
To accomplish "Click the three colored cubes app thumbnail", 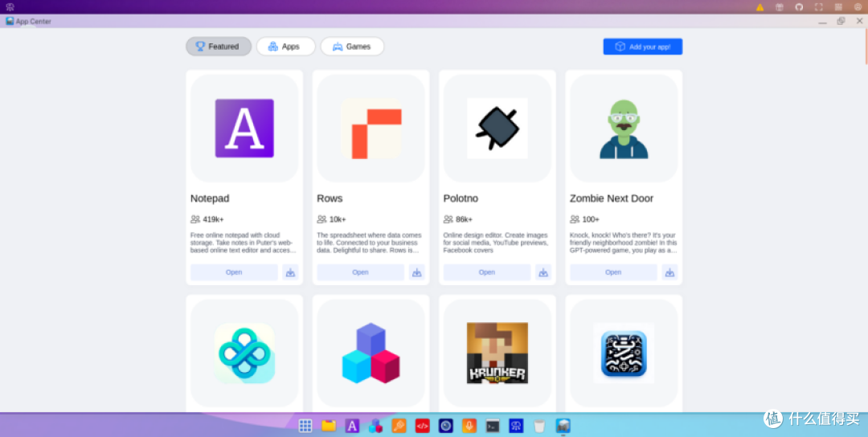I will pos(371,353).
